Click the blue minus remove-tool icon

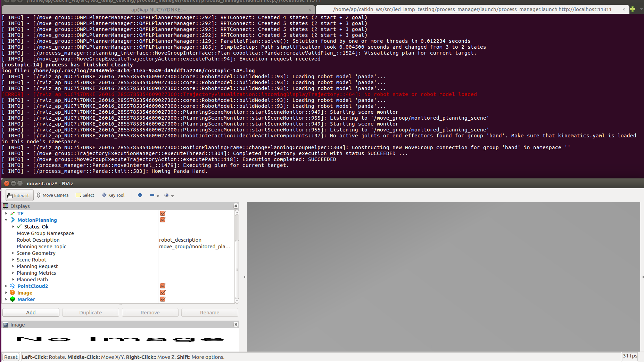152,195
